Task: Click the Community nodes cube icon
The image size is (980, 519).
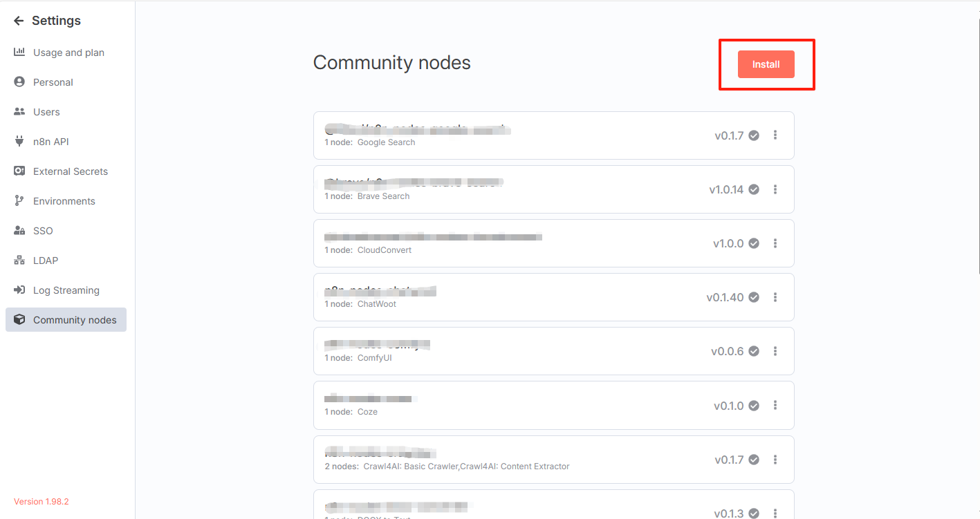Action: tap(19, 320)
